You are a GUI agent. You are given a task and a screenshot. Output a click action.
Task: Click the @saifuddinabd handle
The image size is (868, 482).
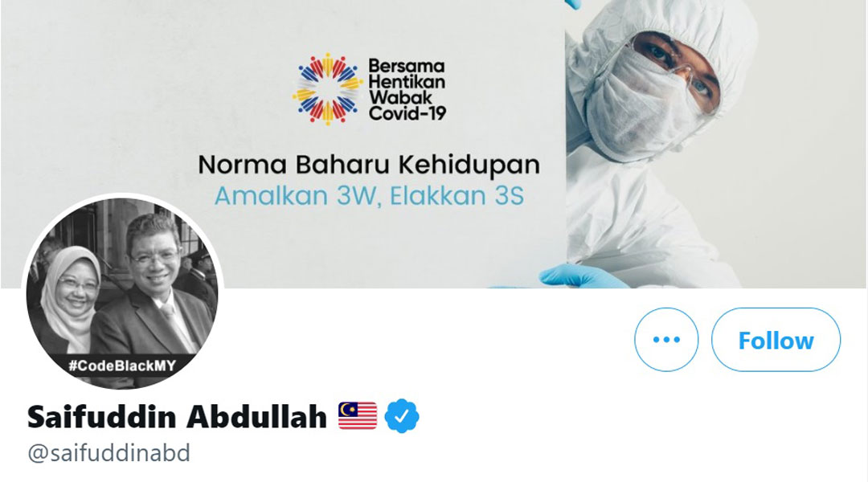point(109,453)
